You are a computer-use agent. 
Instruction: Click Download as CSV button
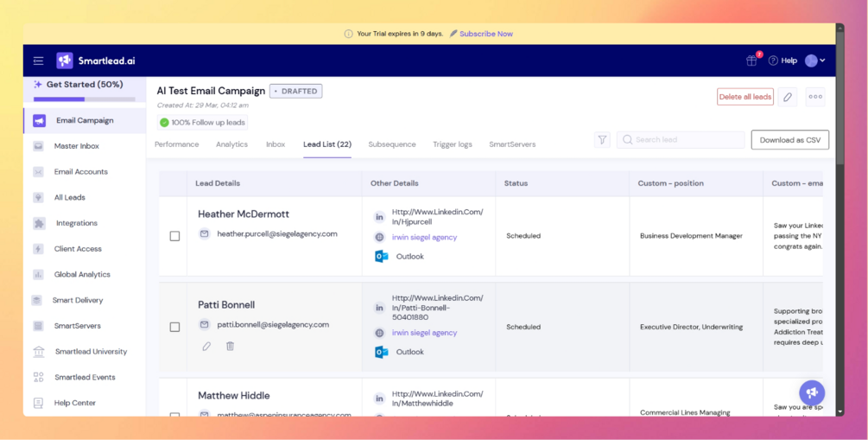[x=790, y=140]
